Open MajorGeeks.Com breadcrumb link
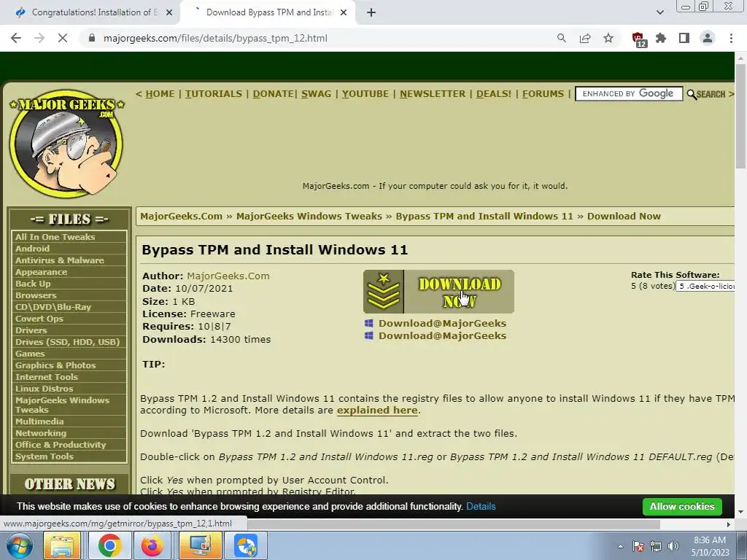This screenshot has width=747, height=560. 182,216
